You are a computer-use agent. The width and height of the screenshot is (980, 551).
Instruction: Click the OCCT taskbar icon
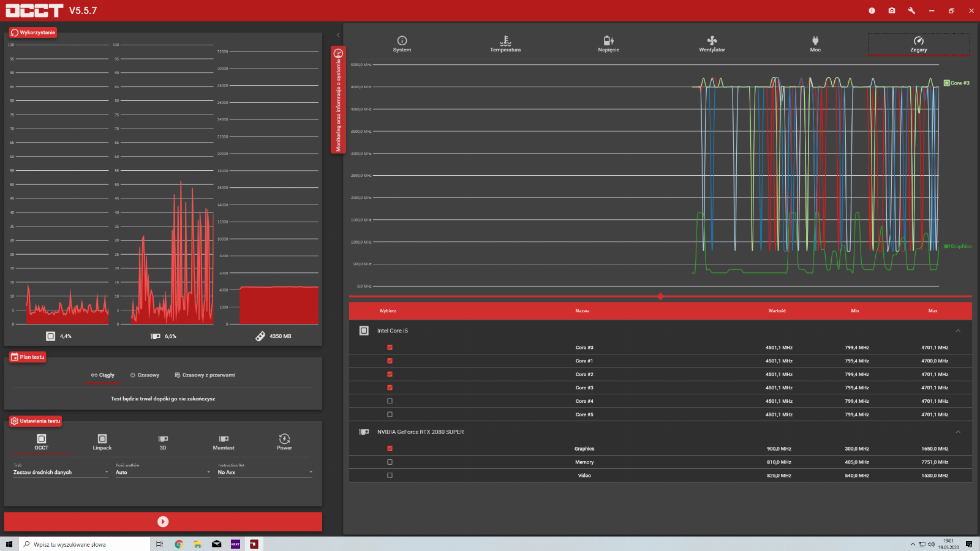click(254, 544)
